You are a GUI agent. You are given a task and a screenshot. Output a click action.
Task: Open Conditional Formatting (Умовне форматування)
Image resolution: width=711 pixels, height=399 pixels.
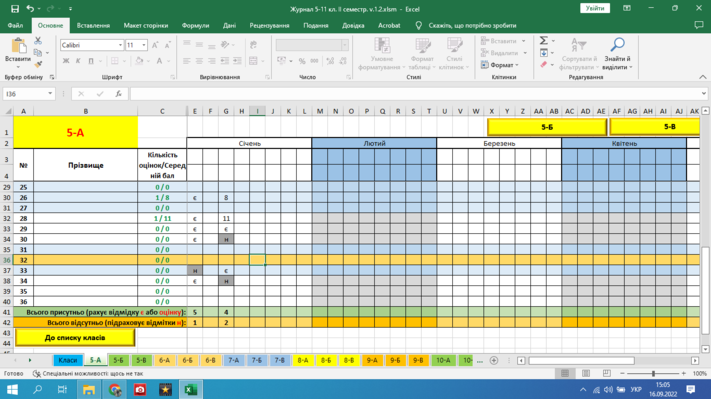tap(382, 54)
